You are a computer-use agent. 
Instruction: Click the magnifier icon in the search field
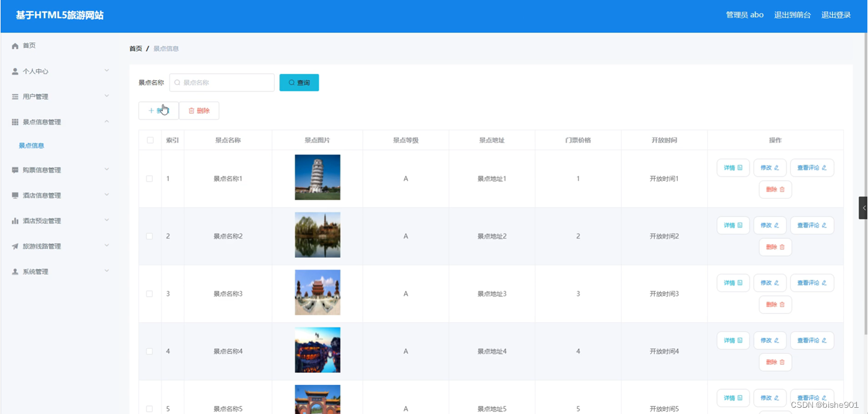click(177, 83)
